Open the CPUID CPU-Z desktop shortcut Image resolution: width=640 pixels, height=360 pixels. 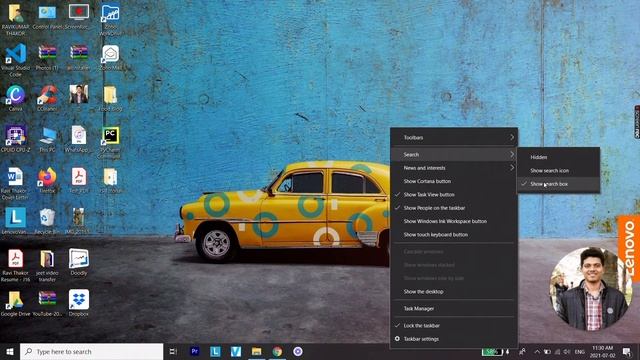(x=16, y=139)
